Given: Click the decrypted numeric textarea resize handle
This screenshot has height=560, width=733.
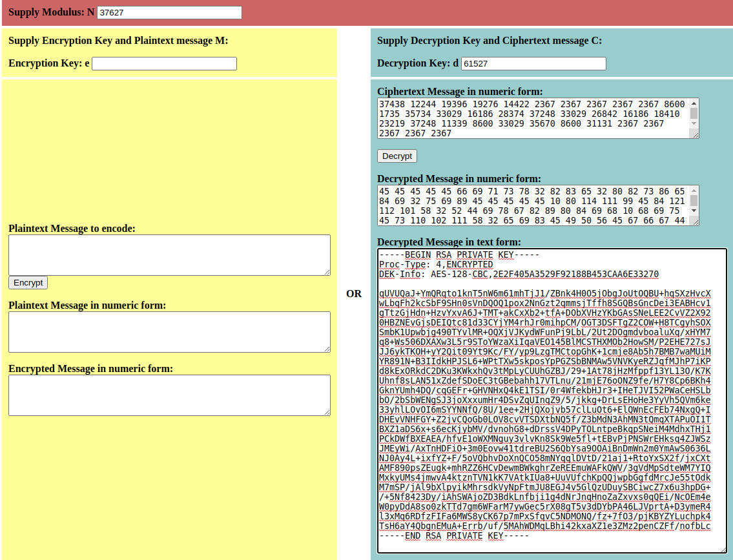Looking at the screenshot, I should (x=695, y=222).
